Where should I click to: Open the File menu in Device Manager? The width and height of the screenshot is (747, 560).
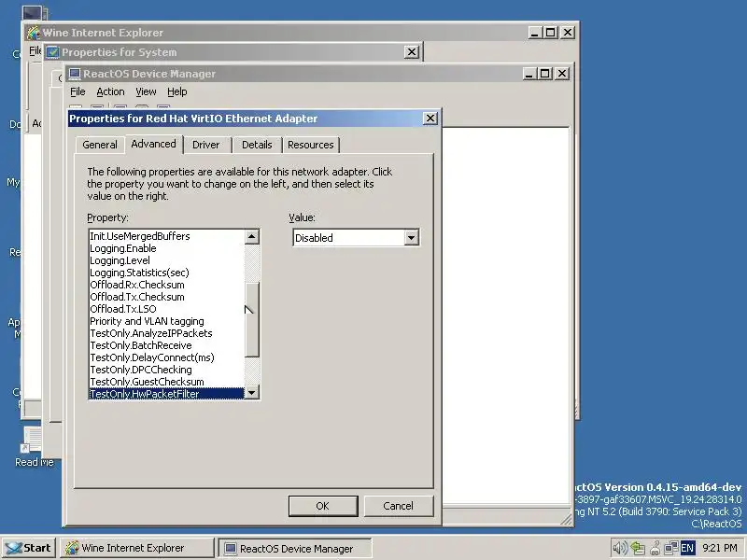click(x=78, y=91)
